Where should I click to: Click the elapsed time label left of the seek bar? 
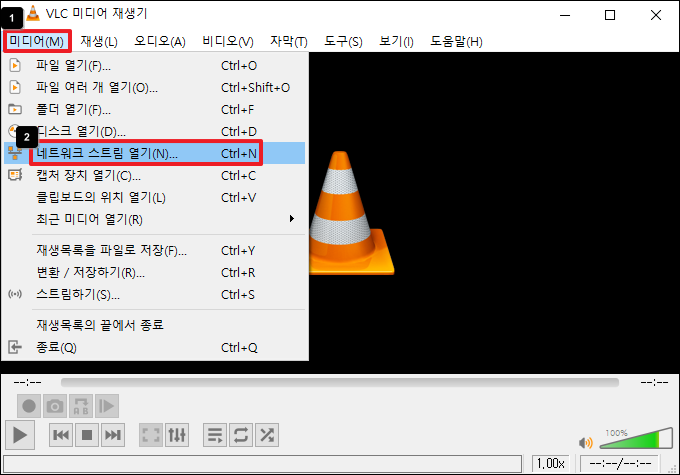(27, 382)
